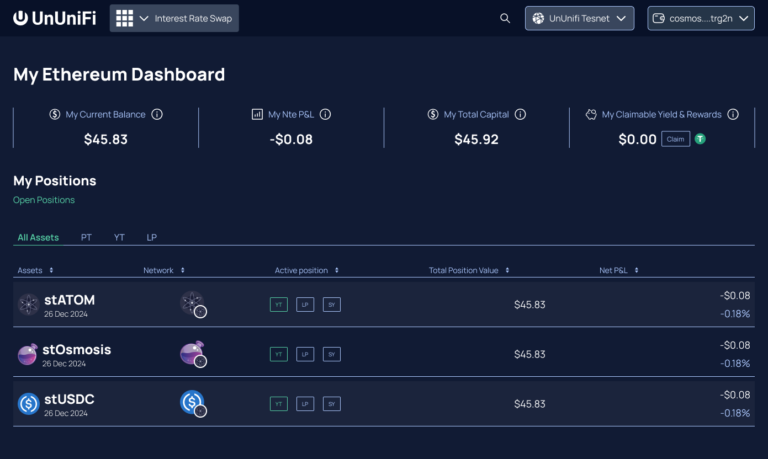The height and width of the screenshot is (459, 768).
Task: Select YT badge in stATOM row
Action: (279, 304)
